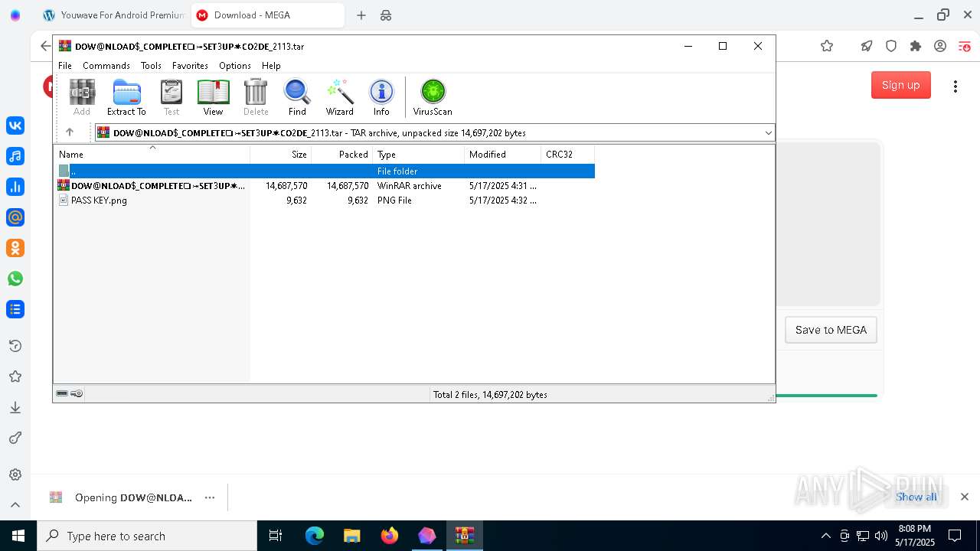
Task: Sort by Modified column header
Action: click(503, 155)
